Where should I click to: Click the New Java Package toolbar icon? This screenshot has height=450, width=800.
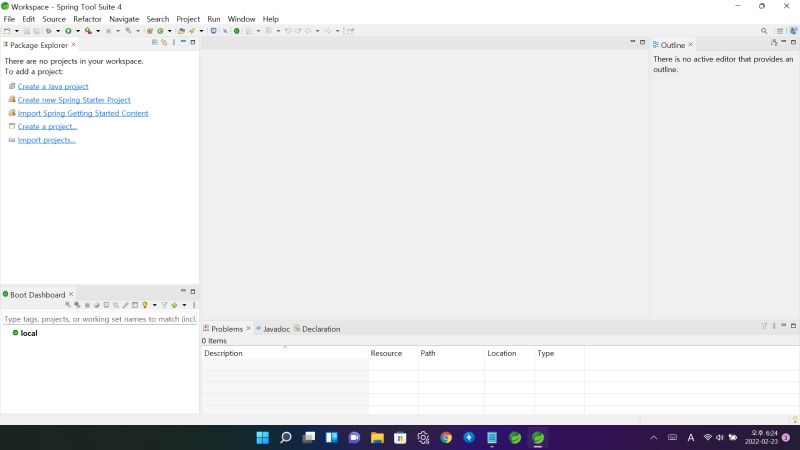click(x=149, y=31)
